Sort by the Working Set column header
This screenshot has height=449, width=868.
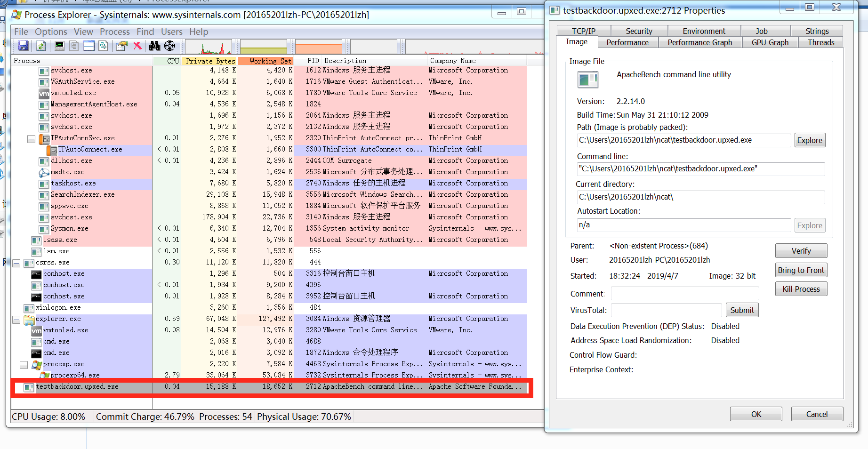(265, 61)
